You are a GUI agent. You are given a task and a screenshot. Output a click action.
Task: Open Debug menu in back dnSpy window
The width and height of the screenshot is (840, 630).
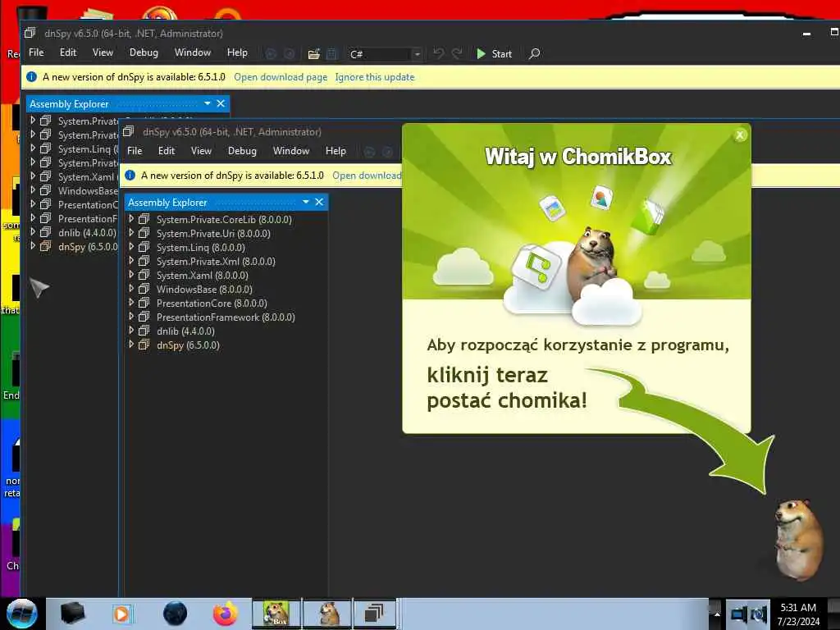[x=144, y=52]
